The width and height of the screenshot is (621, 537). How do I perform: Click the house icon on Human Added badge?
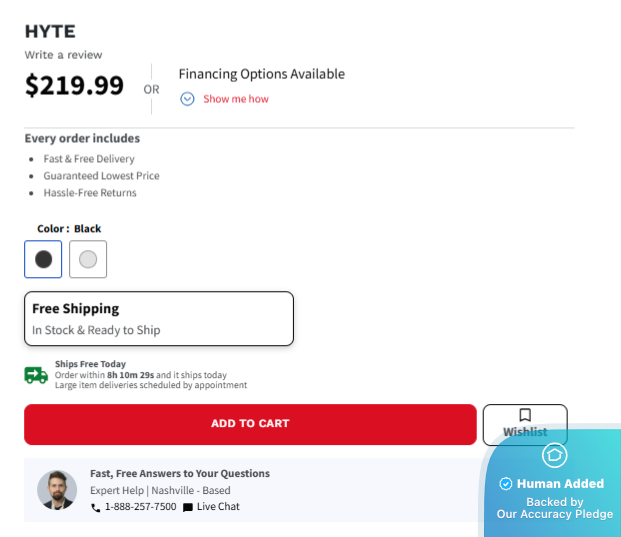click(554, 456)
